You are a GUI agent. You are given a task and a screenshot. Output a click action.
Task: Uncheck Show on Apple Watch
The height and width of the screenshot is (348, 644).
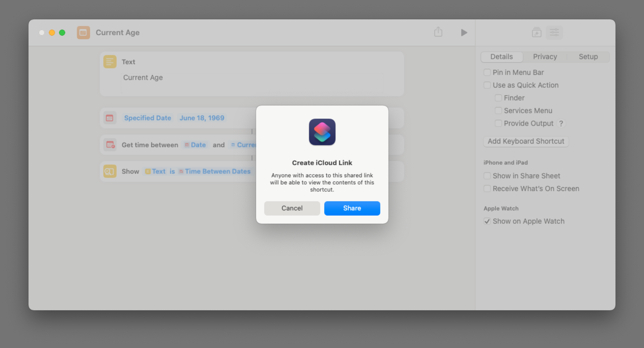pyautogui.click(x=487, y=221)
